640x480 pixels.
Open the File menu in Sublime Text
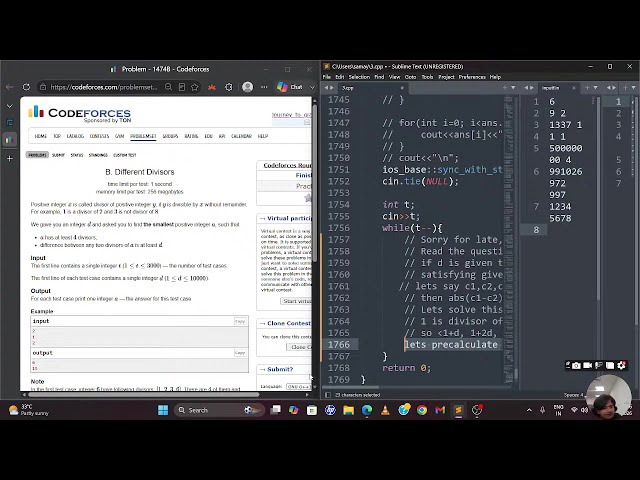(x=327, y=77)
